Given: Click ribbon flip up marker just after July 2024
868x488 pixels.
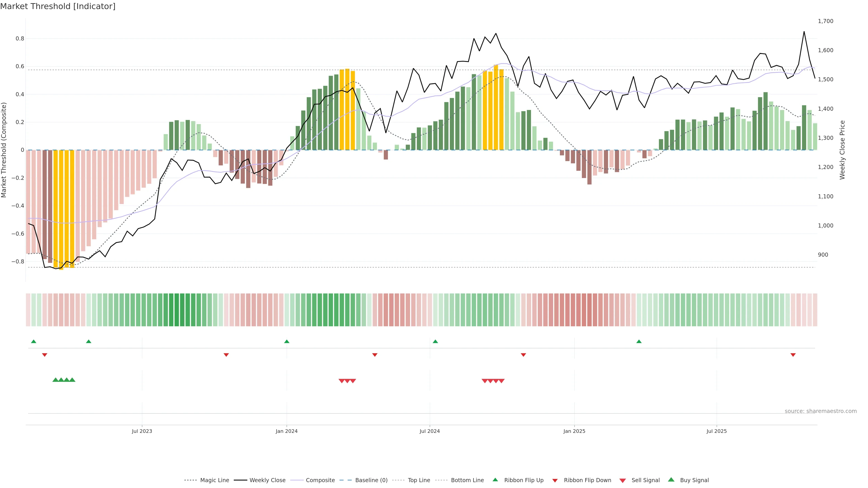Looking at the screenshot, I should point(435,342).
